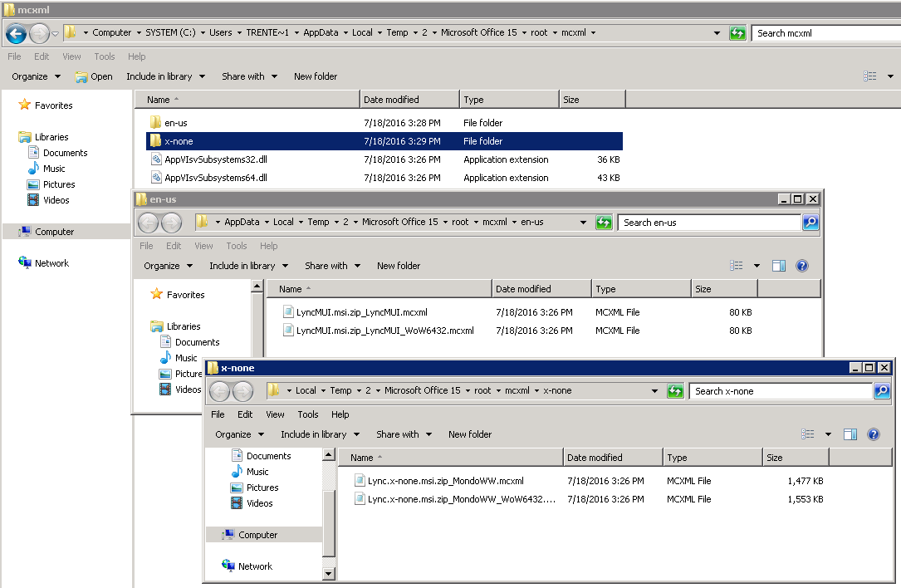Select AppVIsvSubsystems32.dll file icon

[x=156, y=159]
